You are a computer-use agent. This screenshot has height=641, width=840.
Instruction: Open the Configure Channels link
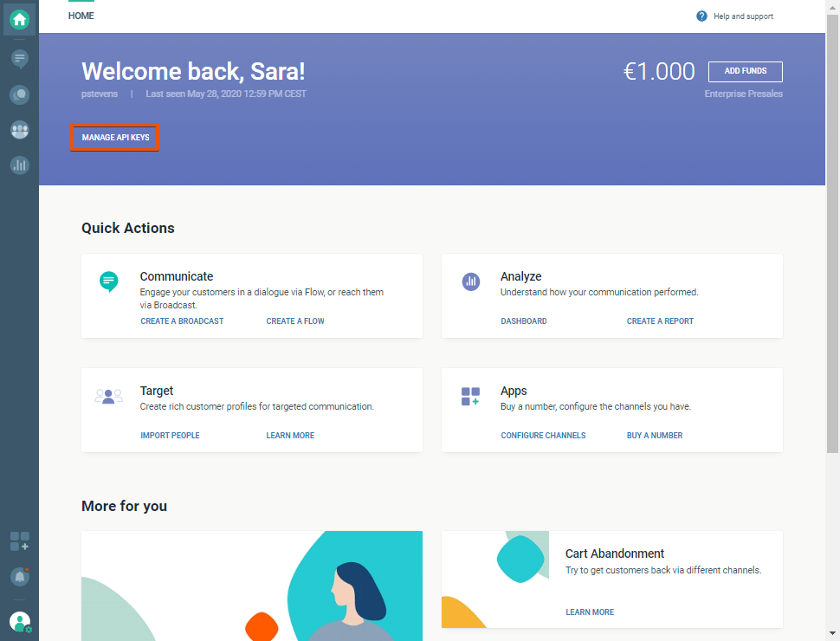543,436
